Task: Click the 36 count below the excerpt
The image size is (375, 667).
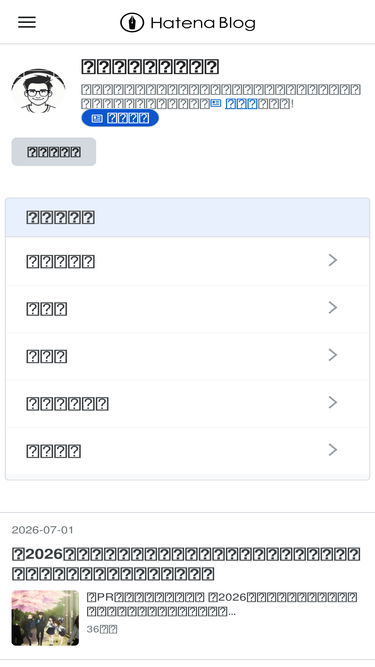Action: (x=102, y=629)
